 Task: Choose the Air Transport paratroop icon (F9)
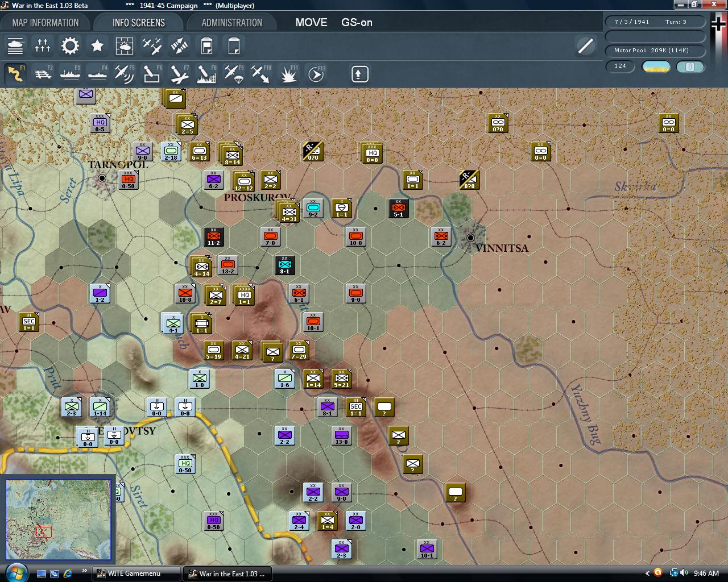(234, 74)
